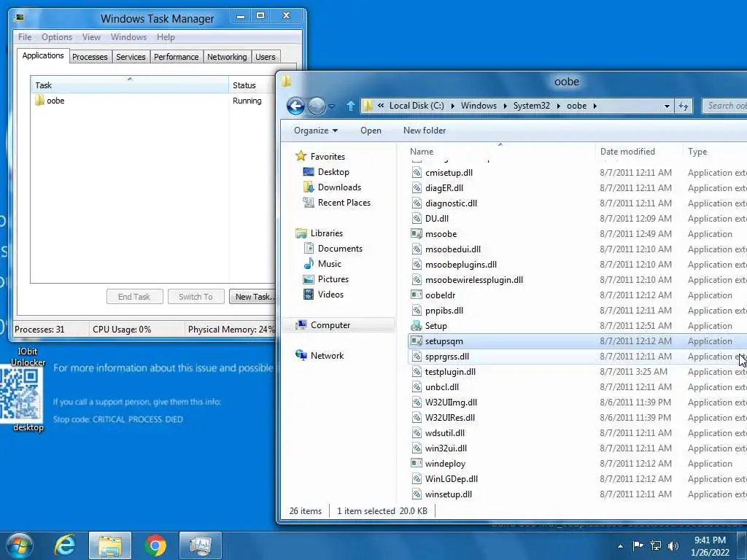Expand the breadcrumb arrow after System32
This screenshot has height=560, width=747.
558,106
